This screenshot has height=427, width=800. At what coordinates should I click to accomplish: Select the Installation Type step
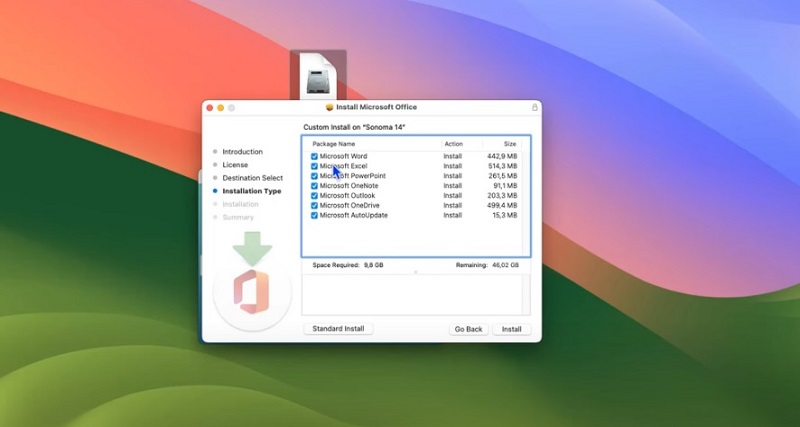click(x=252, y=191)
